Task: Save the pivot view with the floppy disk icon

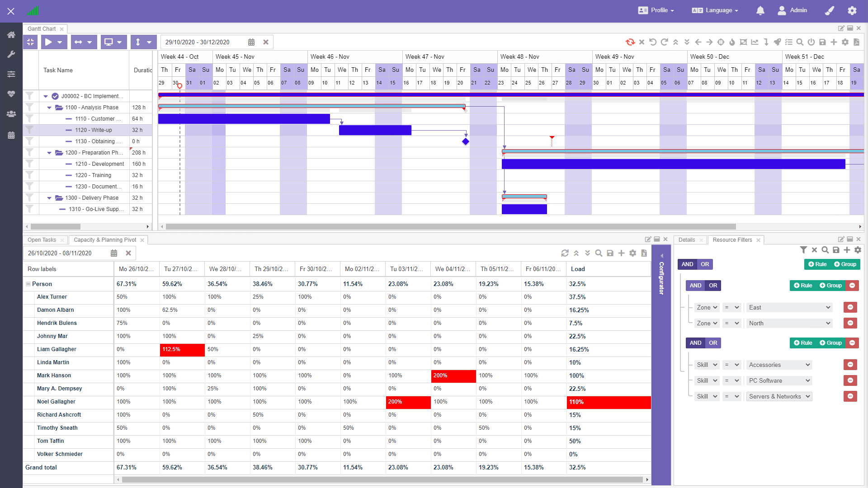Action: [x=610, y=253]
